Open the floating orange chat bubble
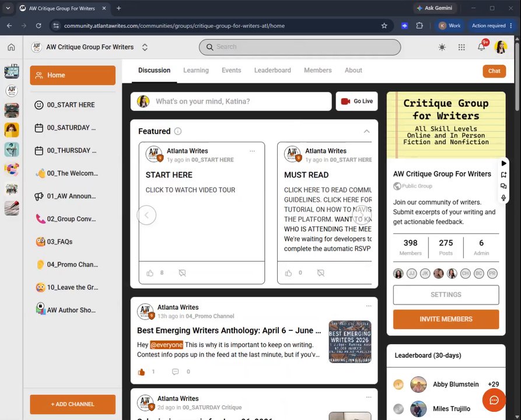 [x=494, y=400]
